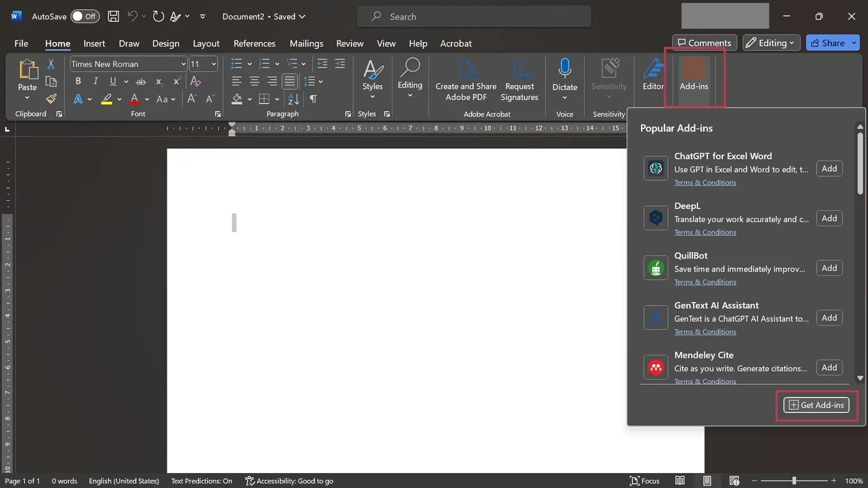Image resolution: width=868 pixels, height=488 pixels.
Task: Toggle the AutoSave switch
Action: coord(84,17)
